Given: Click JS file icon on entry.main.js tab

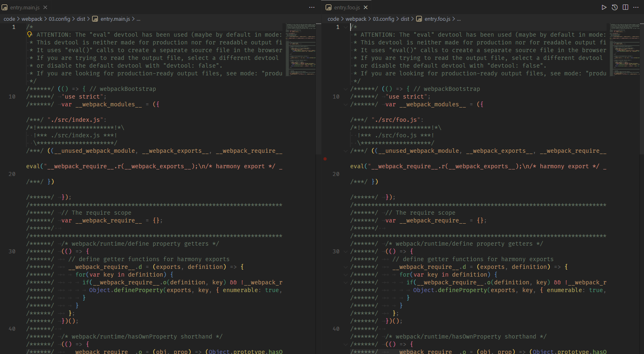Looking at the screenshot, I should (x=4, y=7).
